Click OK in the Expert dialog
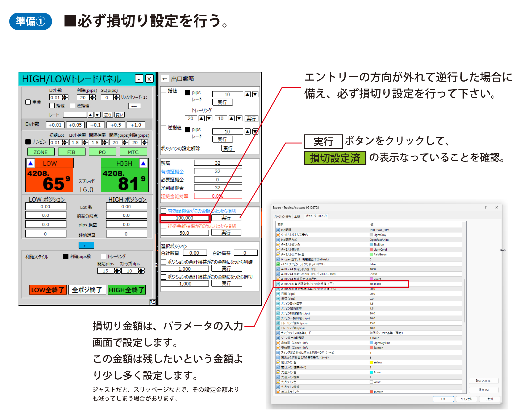This screenshot has width=524, height=420. point(443,399)
